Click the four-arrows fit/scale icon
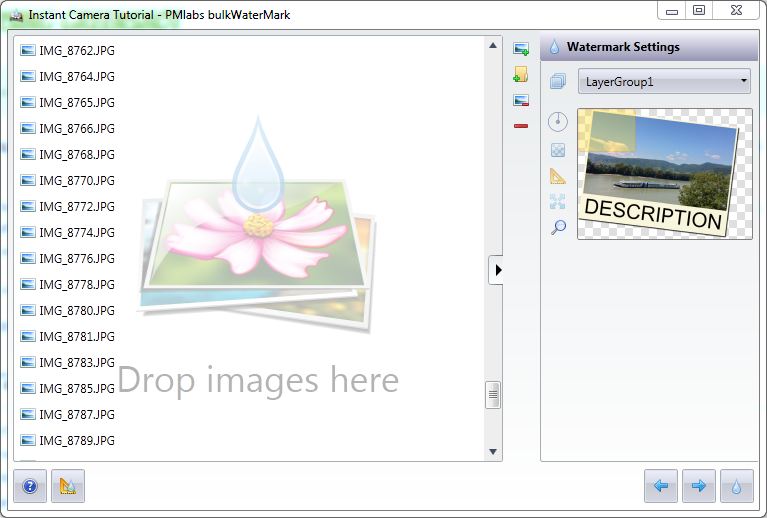 [x=558, y=202]
